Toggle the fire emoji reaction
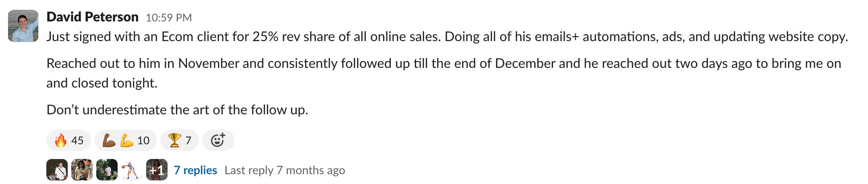 click(69, 140)
